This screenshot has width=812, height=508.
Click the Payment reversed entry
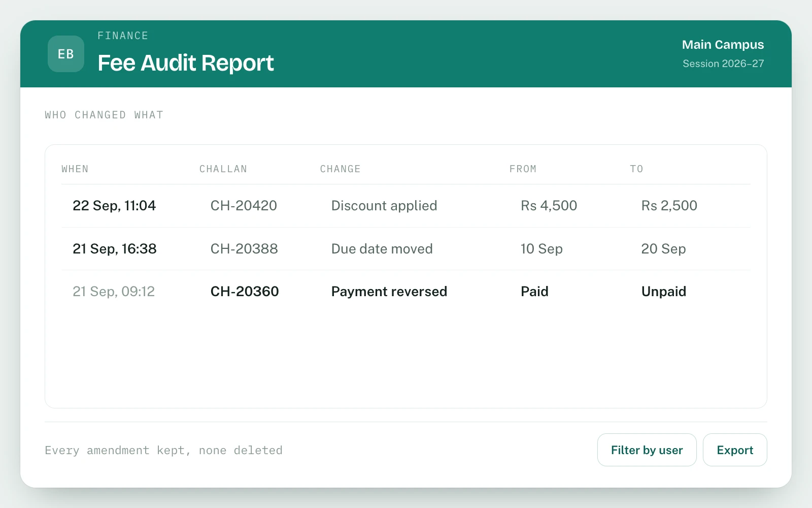click(389, 292)
